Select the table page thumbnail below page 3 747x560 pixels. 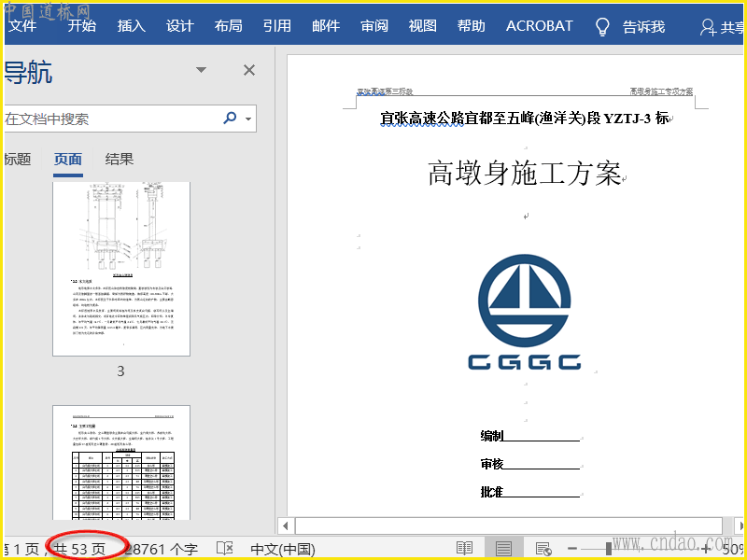tap(121, 462)
